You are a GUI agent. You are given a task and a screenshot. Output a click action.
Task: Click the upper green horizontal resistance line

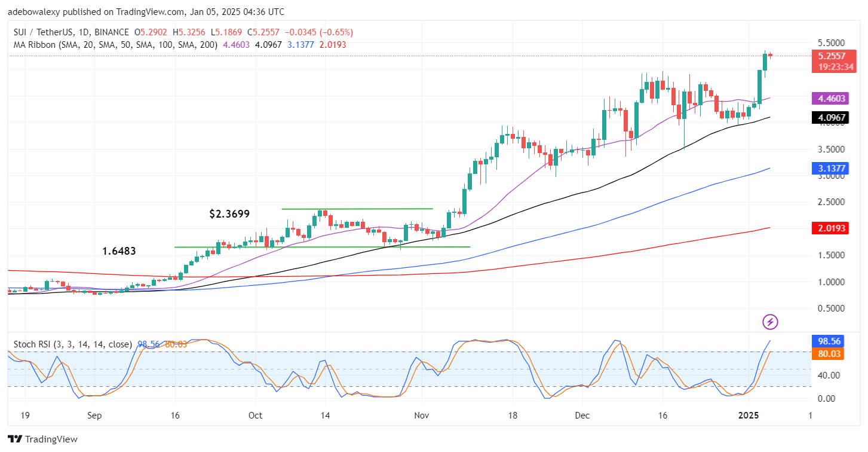(357, 209)
